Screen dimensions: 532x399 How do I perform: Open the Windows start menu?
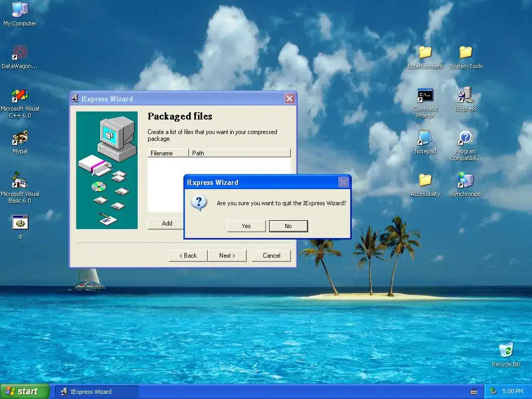point(25,392)
